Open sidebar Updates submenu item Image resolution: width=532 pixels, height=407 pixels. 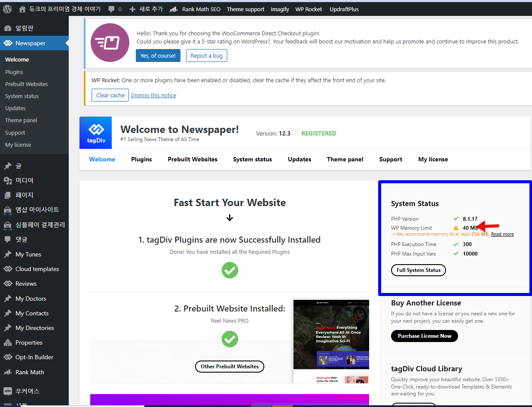pos(15,108)
